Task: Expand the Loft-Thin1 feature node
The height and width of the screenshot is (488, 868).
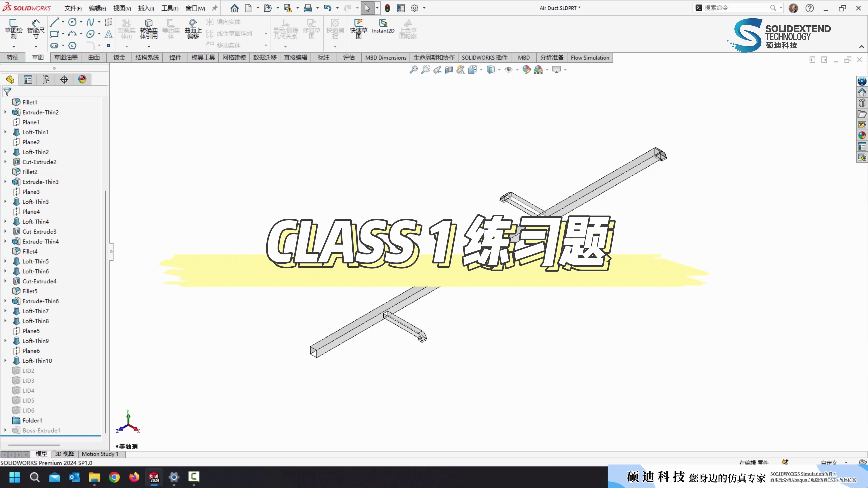Action: (x=5, y=132)
